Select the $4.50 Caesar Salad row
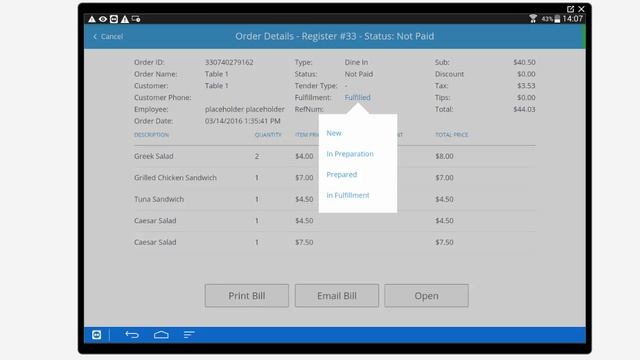640x360 pixels. tap(335, 221)
